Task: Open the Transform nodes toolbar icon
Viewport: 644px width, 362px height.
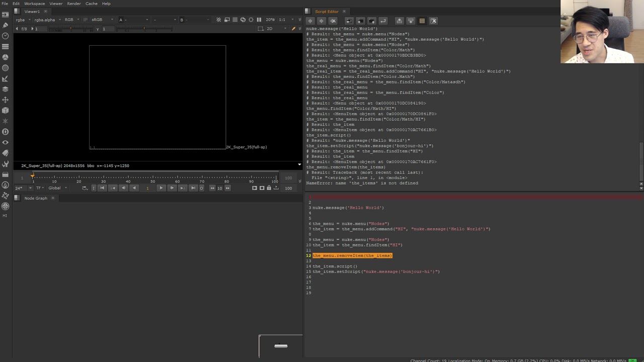Action: point(5,100)
